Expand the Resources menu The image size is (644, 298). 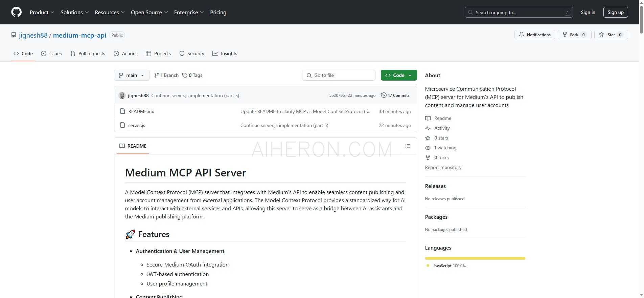pyautogui.click(x=110, y=12)
